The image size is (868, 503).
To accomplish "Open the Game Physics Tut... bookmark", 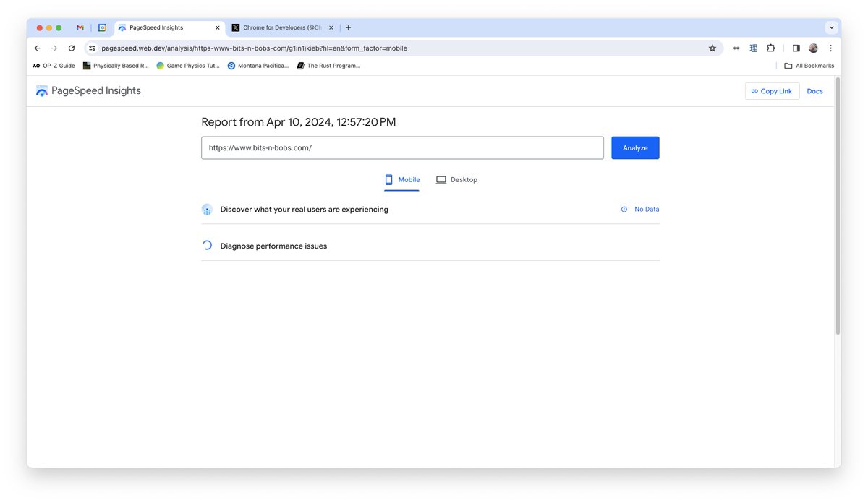I will (188, 66).
